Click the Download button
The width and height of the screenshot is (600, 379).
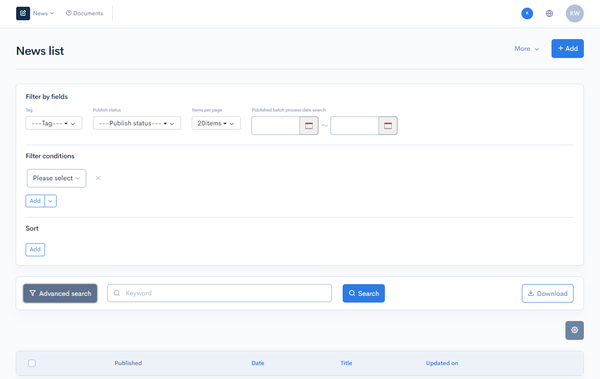click(547, 293)
